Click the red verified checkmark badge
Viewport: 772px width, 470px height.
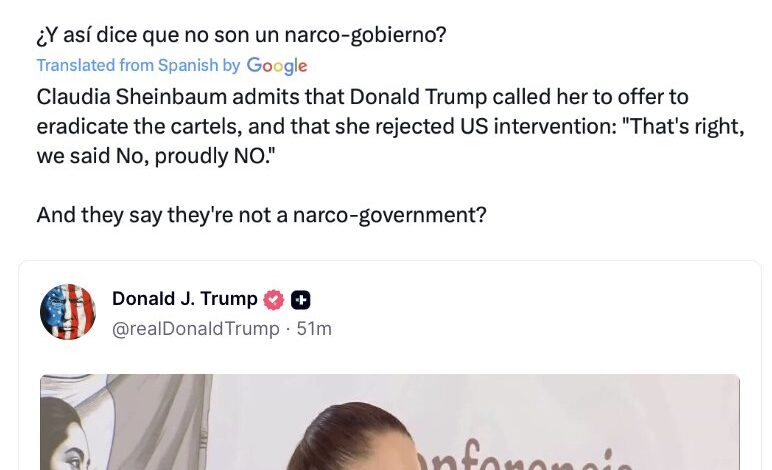(274, 300)
